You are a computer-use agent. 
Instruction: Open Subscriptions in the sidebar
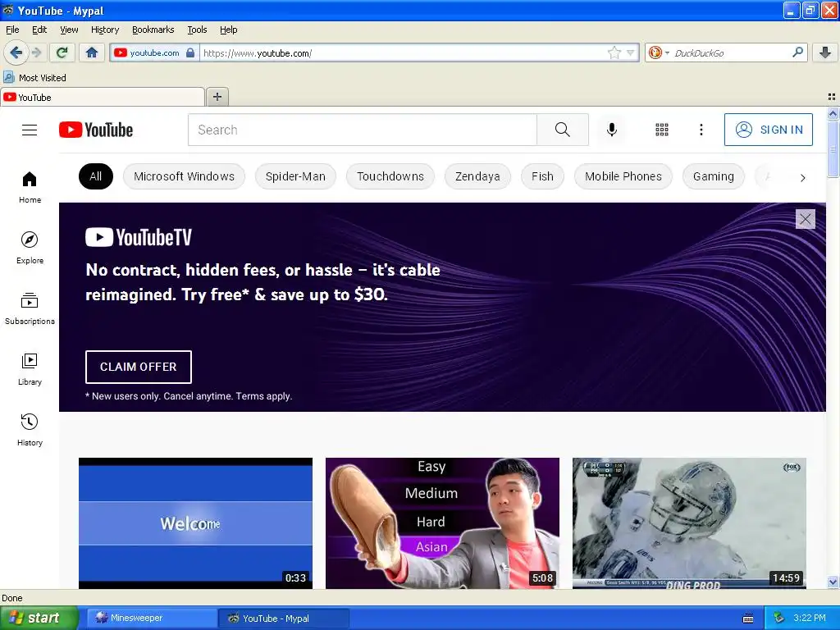[30, 308]
